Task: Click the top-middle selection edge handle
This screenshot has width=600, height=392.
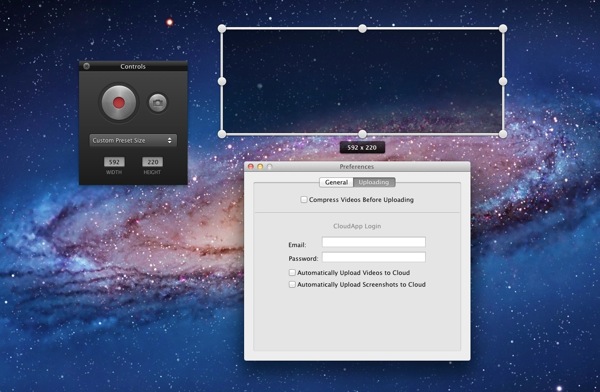Action: [362, 28]
